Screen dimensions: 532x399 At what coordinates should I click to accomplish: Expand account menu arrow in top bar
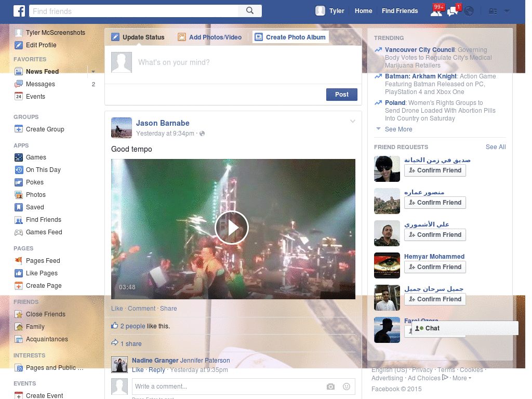tap(507, 11)
